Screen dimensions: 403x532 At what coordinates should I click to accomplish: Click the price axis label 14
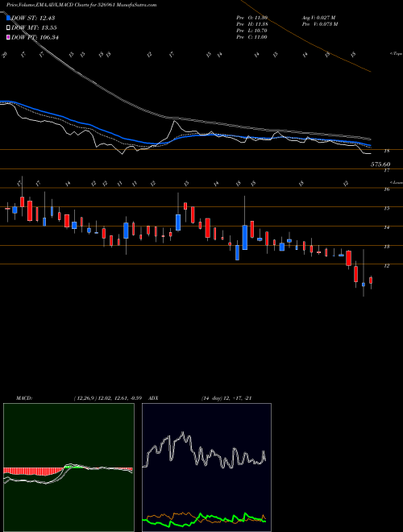tap(386, 227)
